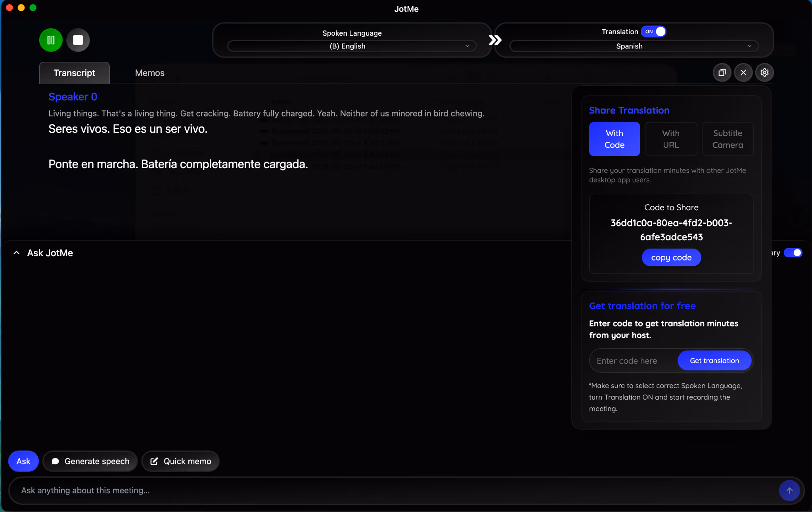Click the copy/duplicate window icon
The width and height of the screenshot is (812, 512).
coord(722,73)
